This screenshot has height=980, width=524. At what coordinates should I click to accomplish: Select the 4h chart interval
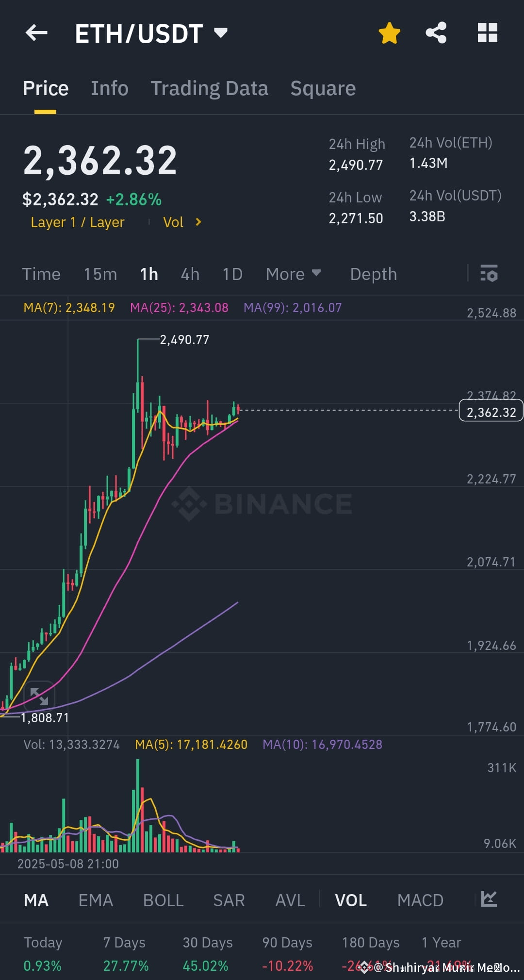click(190, 274)
